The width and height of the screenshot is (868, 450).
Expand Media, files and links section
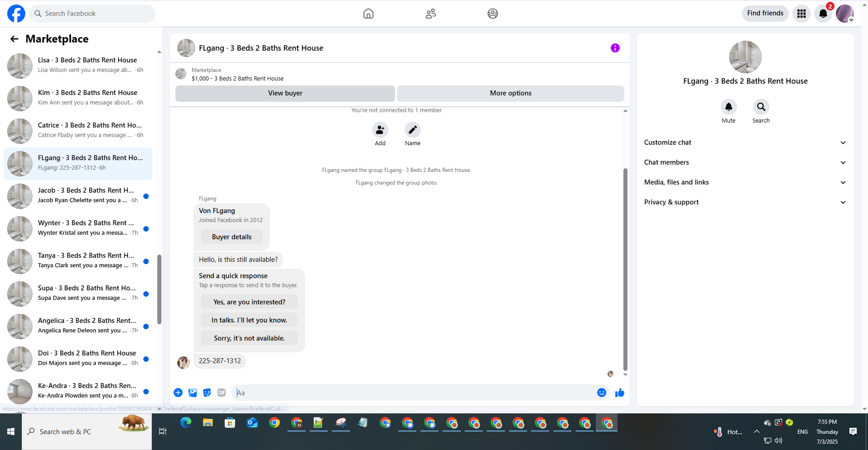[x=745, y=182]
